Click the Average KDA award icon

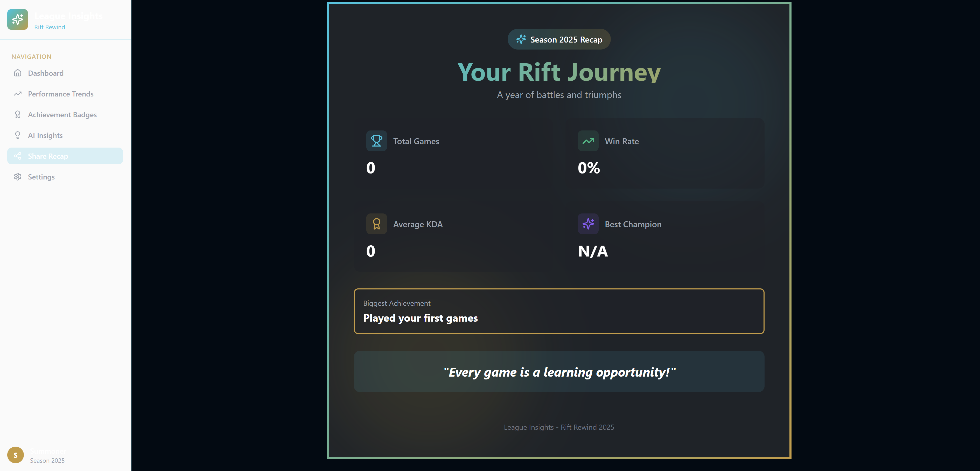376,224
